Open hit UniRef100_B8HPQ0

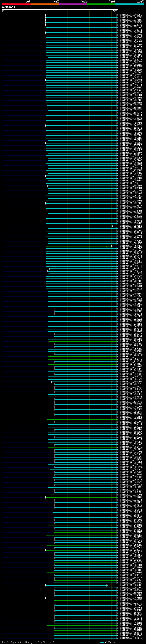pos(131,344)
